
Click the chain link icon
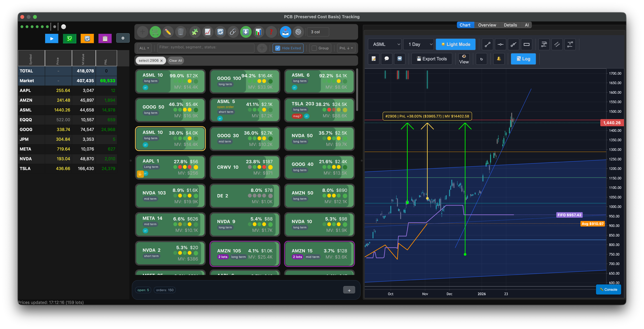[x=233, y=32]
